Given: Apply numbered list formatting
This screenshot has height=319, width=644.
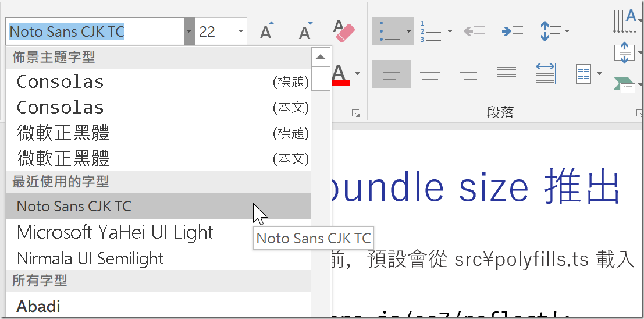Looking at the screenshot, I should (431, 31).
